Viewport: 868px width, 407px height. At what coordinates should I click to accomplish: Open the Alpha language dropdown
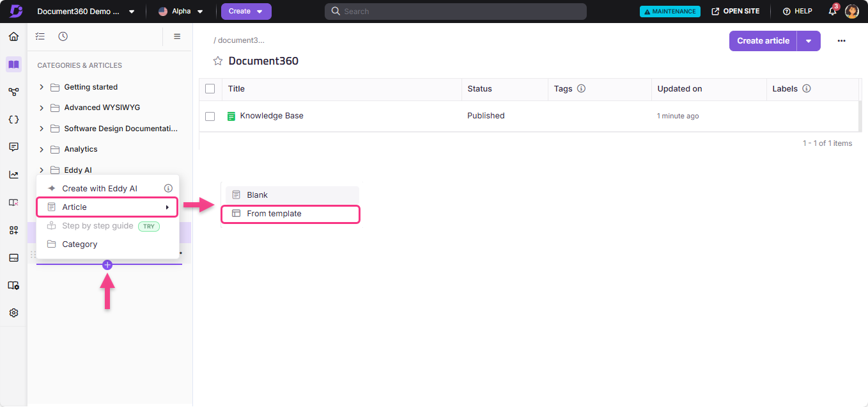(181, 11)
